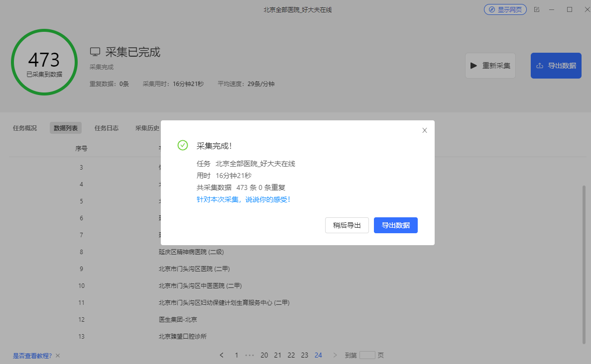
Task: Maximize the application window
Action: [570, 9]
